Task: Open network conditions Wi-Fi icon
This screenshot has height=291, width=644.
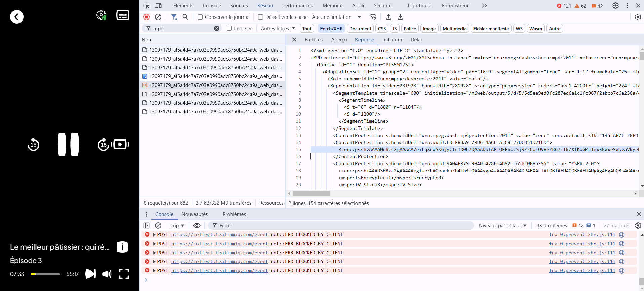Action: pyautogui.click(x=373, y=17)
